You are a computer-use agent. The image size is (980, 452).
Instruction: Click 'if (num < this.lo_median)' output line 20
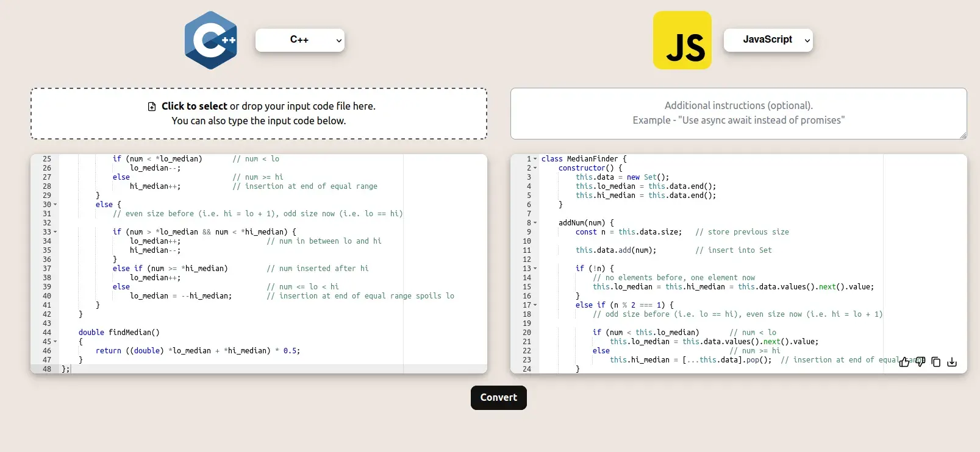coord(646,333)
